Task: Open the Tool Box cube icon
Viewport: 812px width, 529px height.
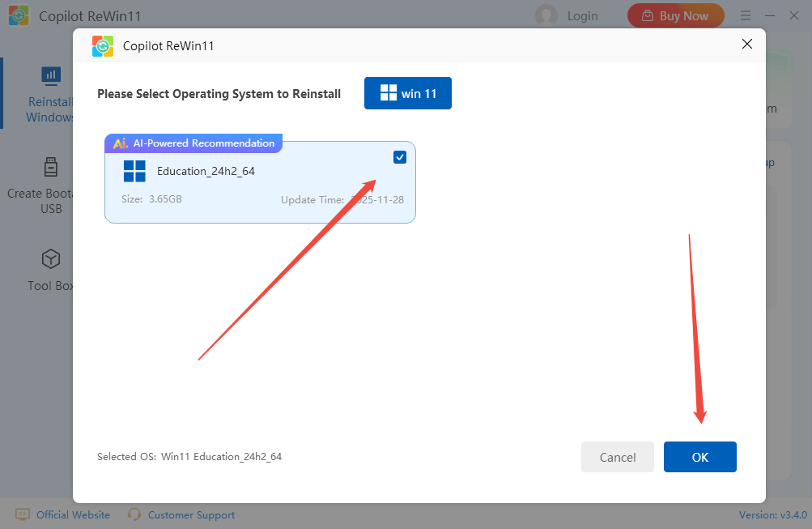Action: click(51, 259)
